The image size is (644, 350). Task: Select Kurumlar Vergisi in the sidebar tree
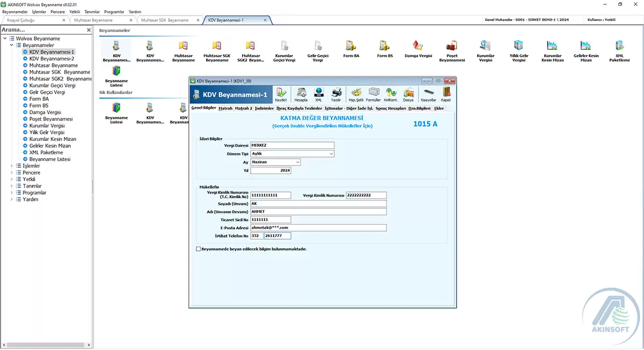click(47, 126)
